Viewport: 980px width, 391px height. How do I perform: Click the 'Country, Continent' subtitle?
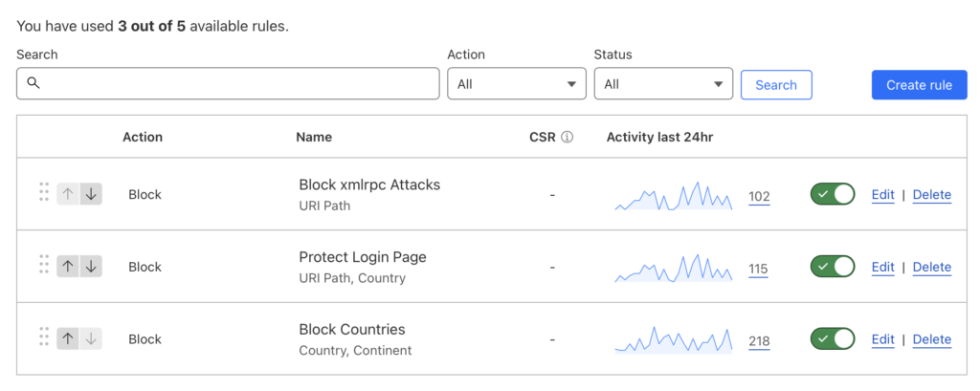(x=356, y=351)
